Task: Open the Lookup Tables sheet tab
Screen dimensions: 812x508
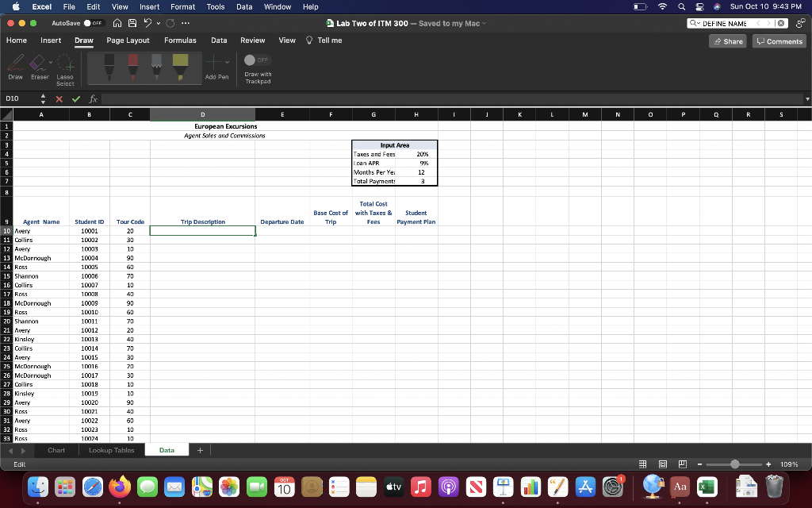Action: pos(110,449)
